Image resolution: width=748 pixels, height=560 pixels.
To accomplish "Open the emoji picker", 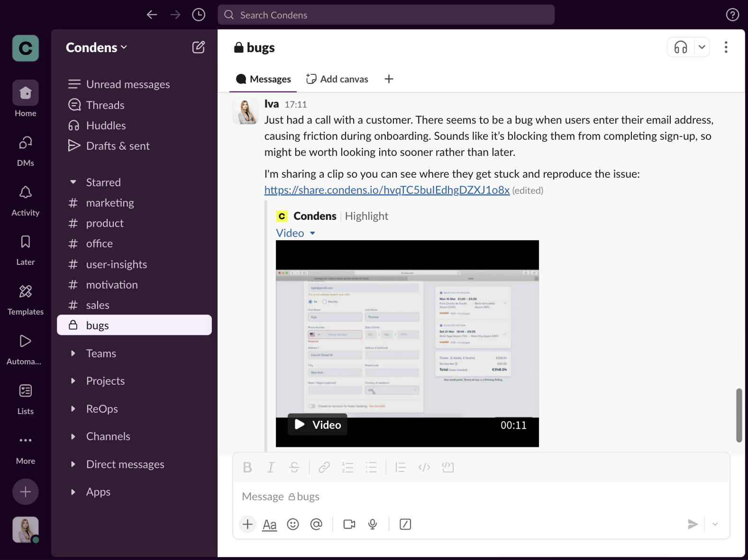I will [x=293, y=524].
